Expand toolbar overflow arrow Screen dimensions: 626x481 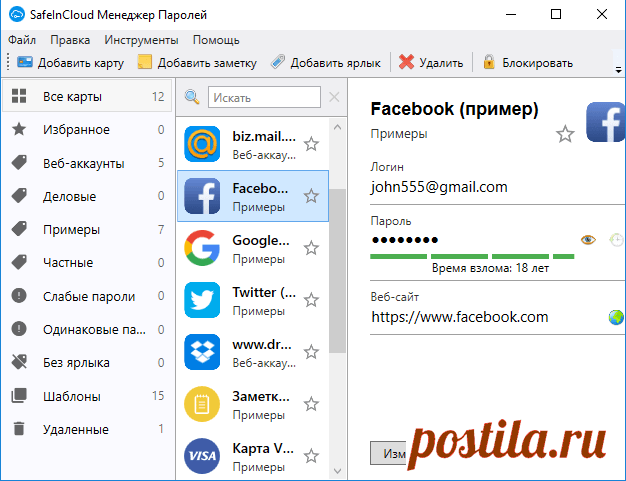pyautogui.click(x=618, y=70)
